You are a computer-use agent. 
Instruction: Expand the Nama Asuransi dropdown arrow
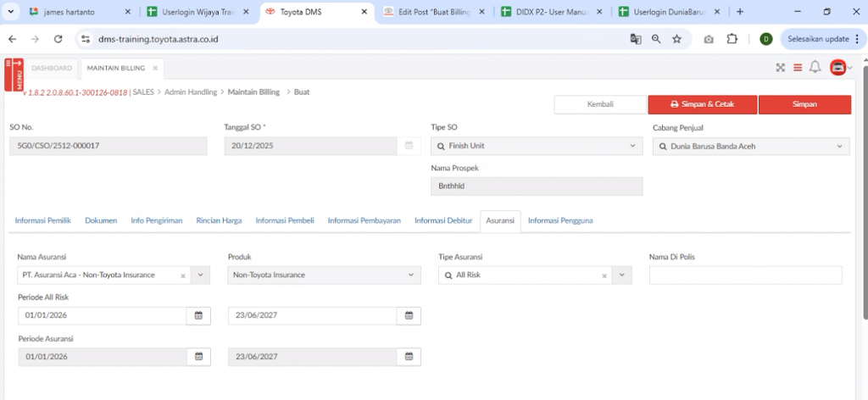[201, 275]
